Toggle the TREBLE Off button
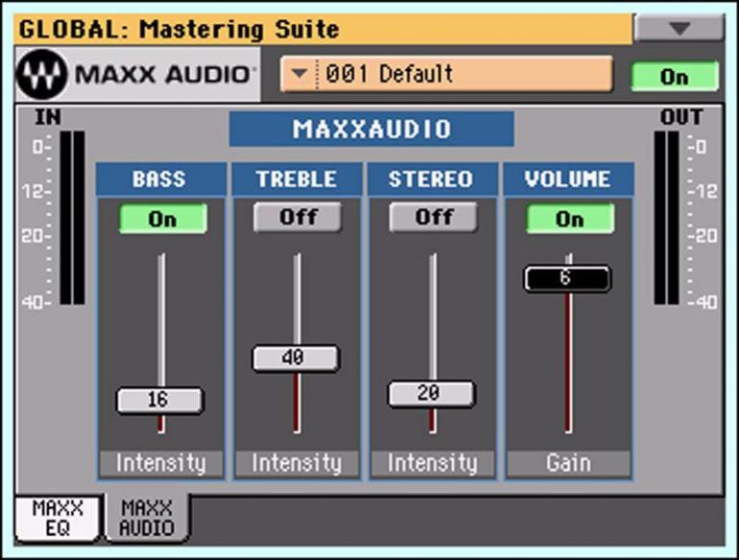Viewport: 739px width, 560px height. tap(298, 217)
